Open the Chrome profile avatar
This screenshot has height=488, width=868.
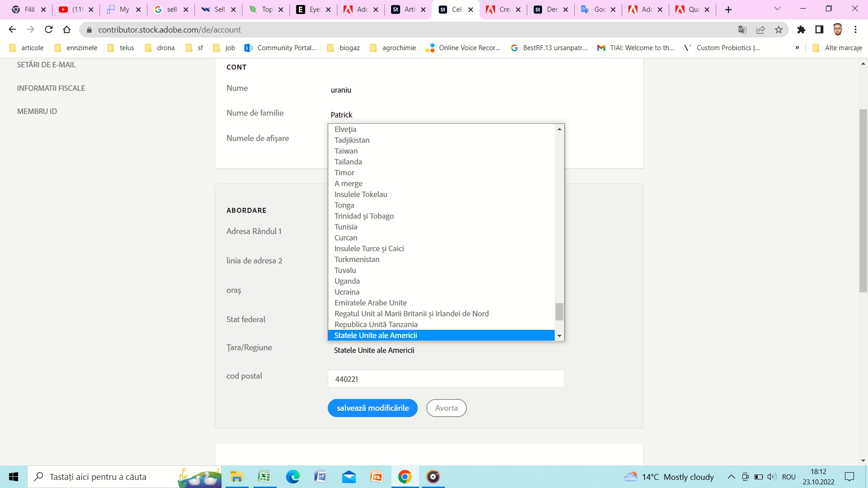[x=837, y=30]
